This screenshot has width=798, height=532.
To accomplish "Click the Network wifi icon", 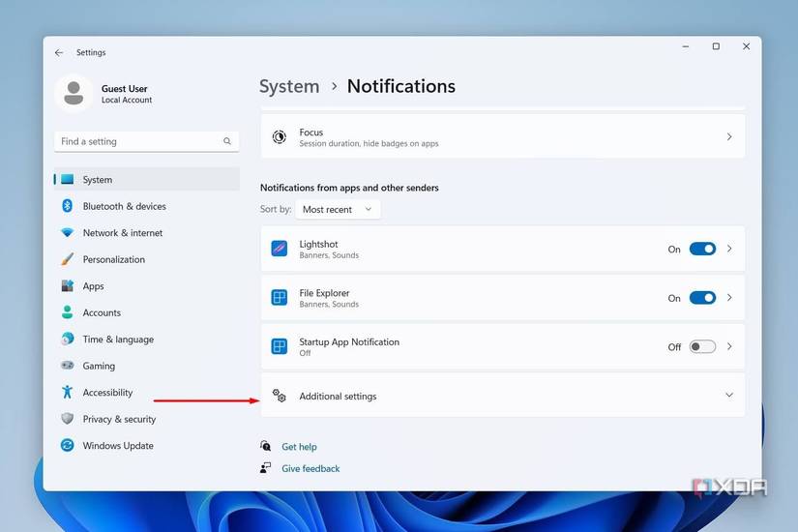I will click(67, 233).
